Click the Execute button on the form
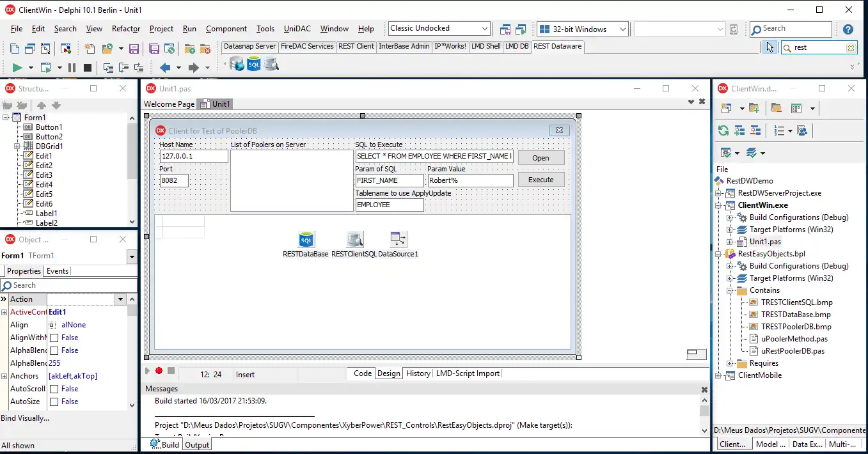The height and width of the screenshot is (454, 868). [x=541, y=180]
